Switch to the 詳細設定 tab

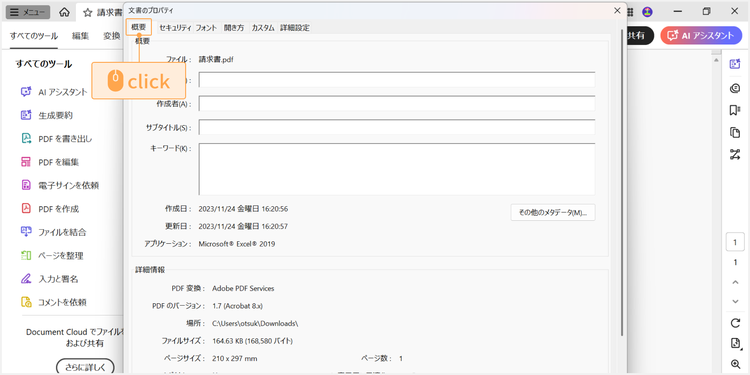click(x=295, y=28)
